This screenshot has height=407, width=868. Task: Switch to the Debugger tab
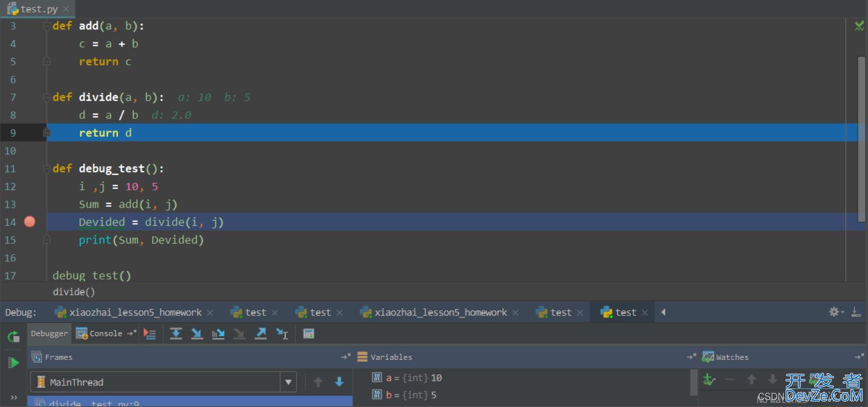point(49,333)
